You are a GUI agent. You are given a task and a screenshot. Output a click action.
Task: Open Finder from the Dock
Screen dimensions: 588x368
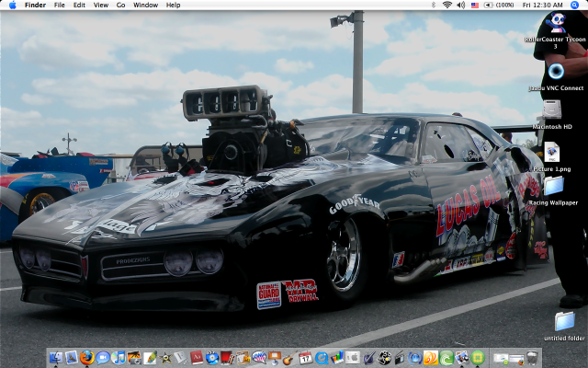[x=56, y=358]
